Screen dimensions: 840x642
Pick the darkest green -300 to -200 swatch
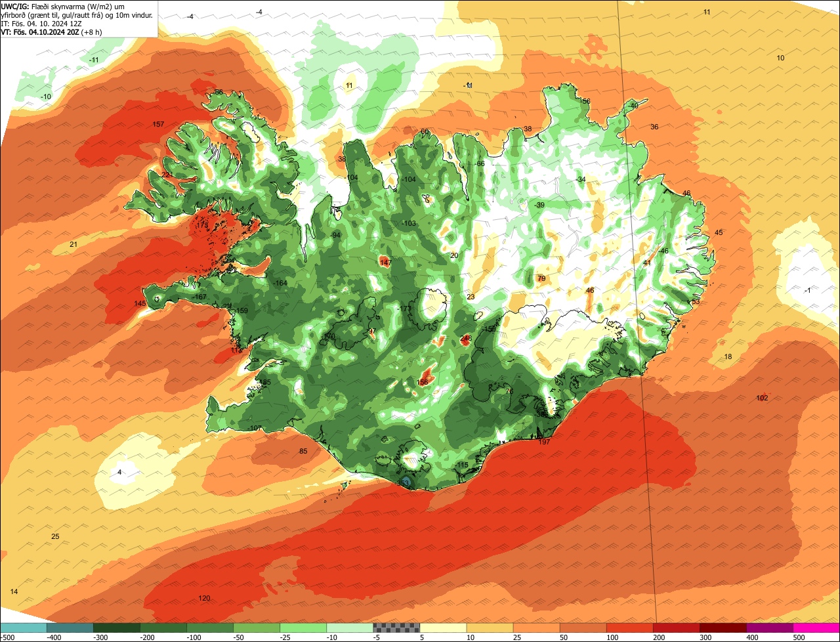[x=117, y=628]
